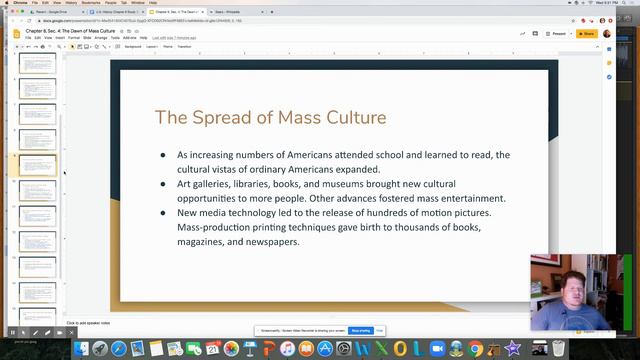Click the Theme button in the toolbar
This screenshot has height=360, width=640.
pyautogui.click(x=168, y=47)
